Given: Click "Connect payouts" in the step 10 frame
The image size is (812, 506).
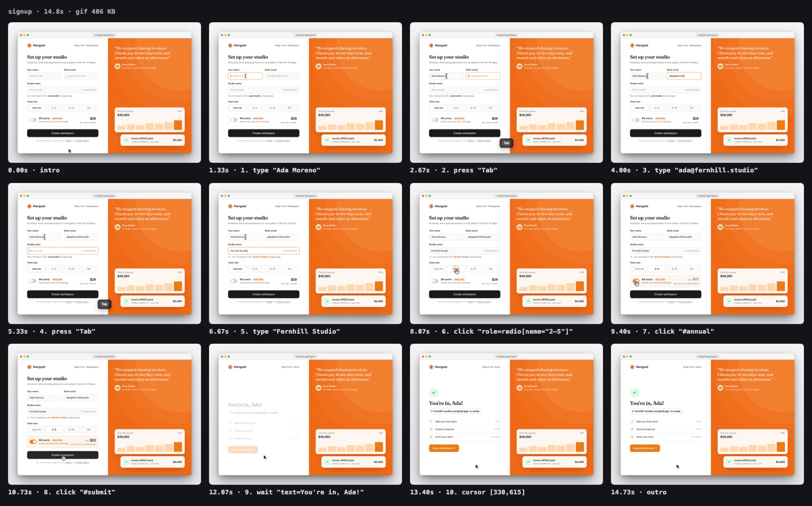Looking at the screenshot, I should (x=445, y=429).
